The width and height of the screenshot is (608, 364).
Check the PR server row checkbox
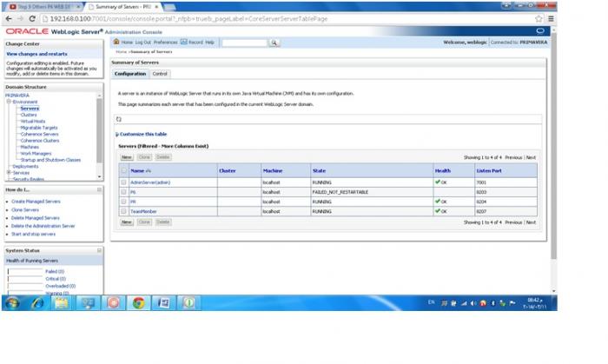[123, 202]
